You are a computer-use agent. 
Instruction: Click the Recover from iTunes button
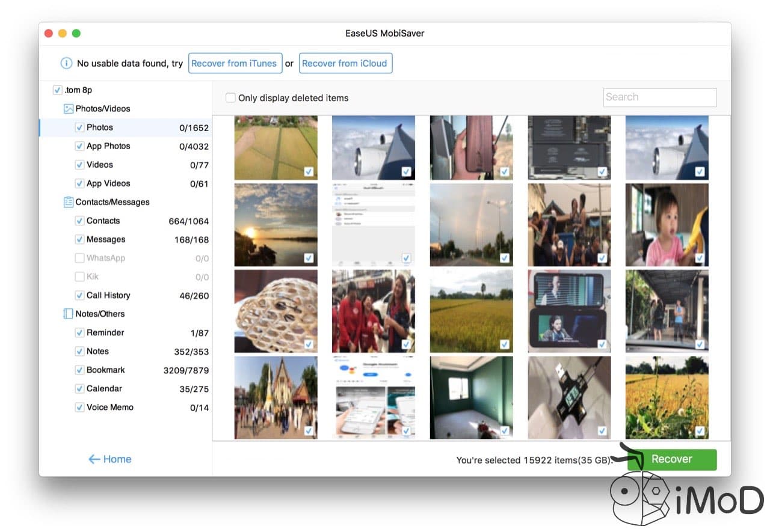pyautogui.click(x=235, y=63)
